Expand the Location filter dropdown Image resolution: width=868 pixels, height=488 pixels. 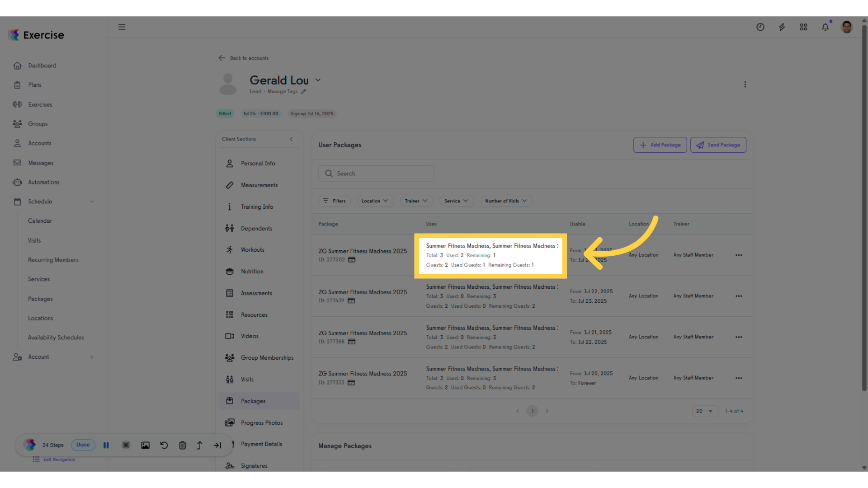[x=375, y=201]
